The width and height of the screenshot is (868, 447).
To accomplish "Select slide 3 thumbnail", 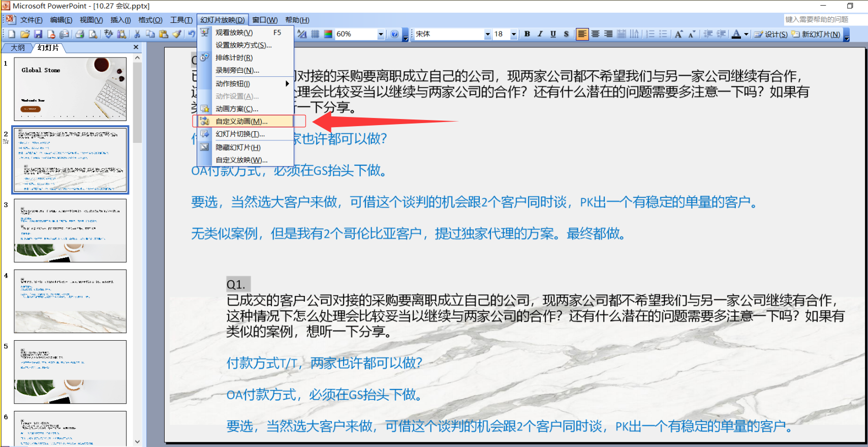I will (x=70, y=230).
